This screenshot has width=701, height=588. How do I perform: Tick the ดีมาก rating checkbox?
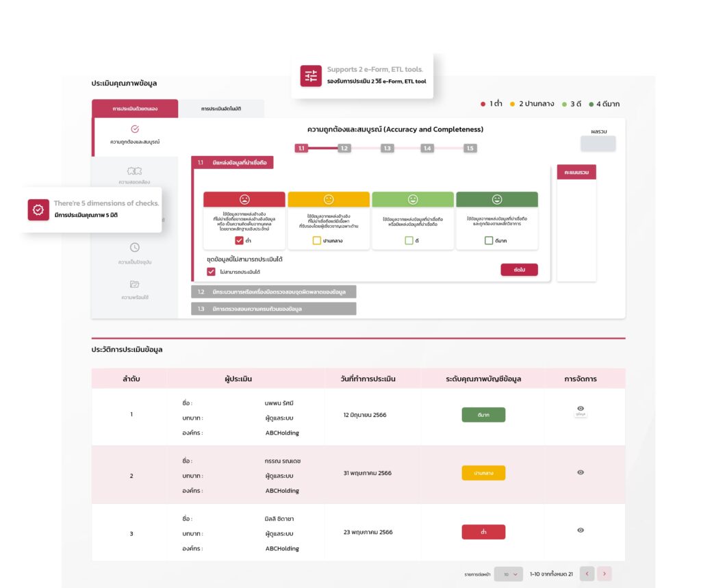coord(489,240)
